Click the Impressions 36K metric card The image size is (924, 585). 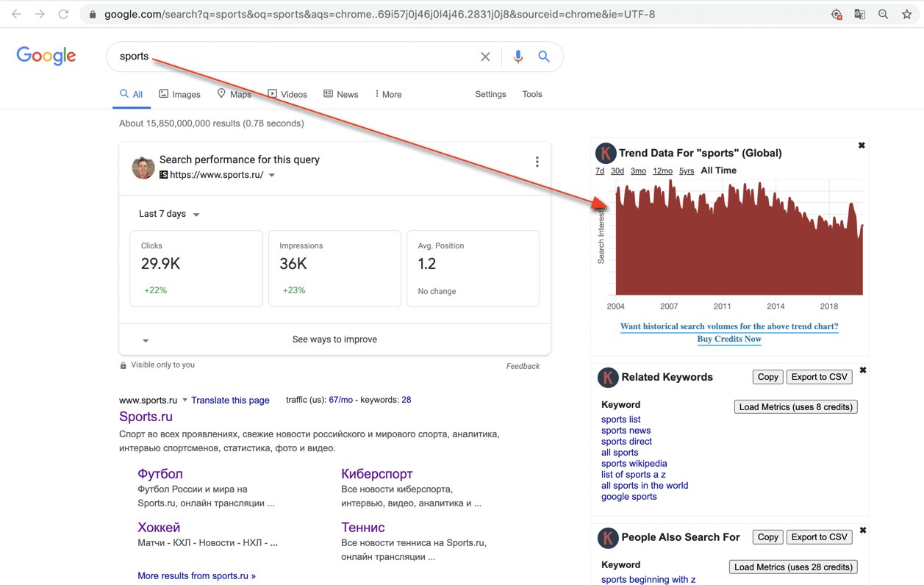(x=334, y=268)
